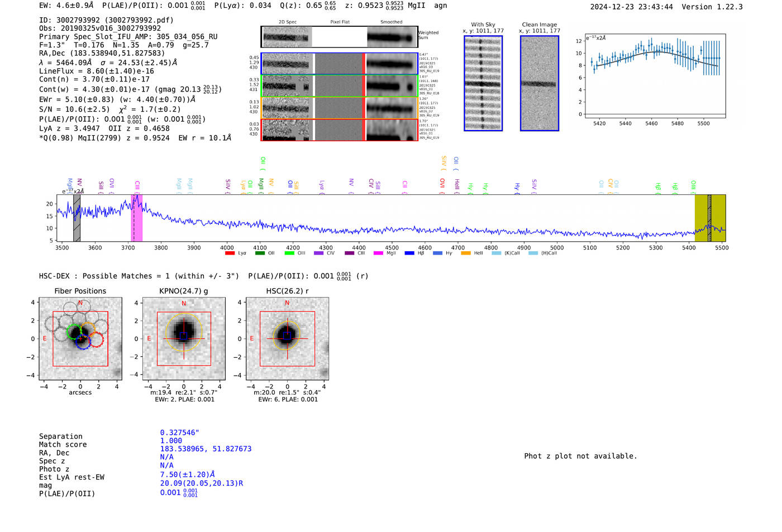The image size is (782, 532).
Task: Click the emission line Gaussian fit plot
Action: (656, 75)
